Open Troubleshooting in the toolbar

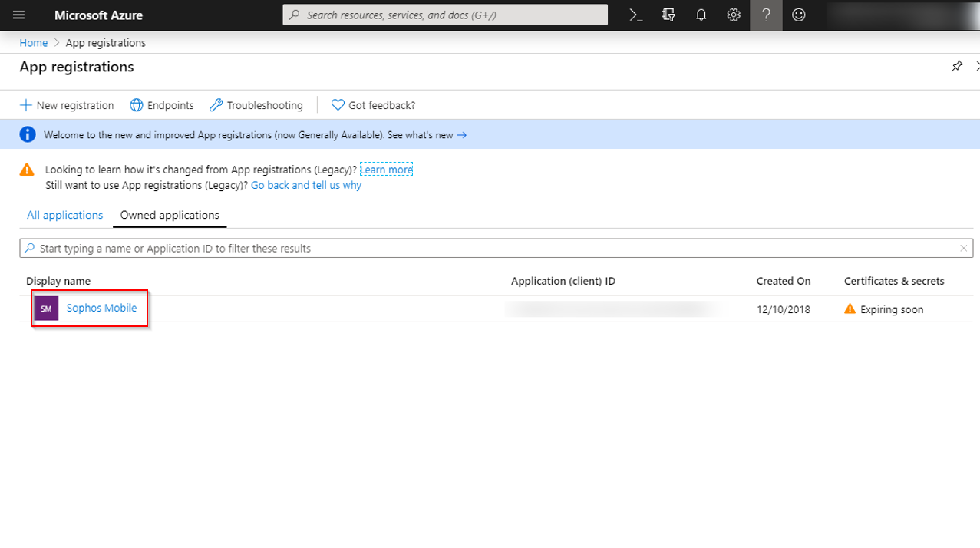pos(256,105)
